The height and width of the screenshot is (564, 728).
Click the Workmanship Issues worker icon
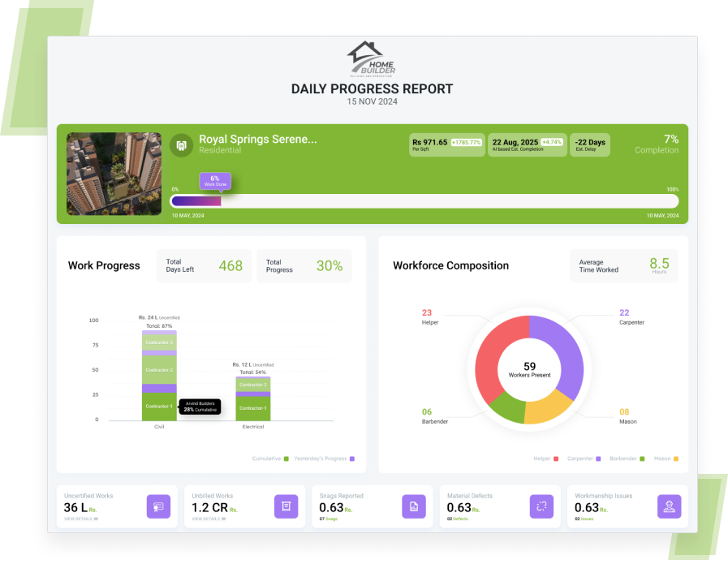pyautogui.click(x=669, y=506)
